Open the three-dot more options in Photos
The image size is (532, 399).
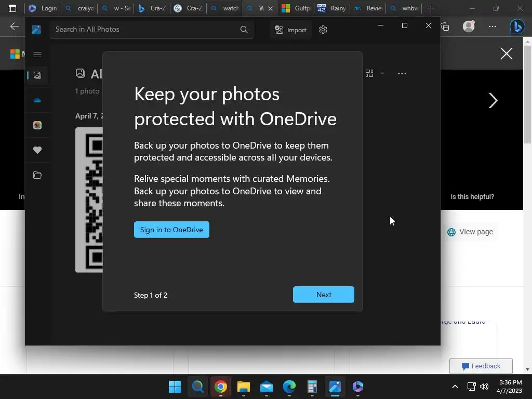[x=402, y=73]
